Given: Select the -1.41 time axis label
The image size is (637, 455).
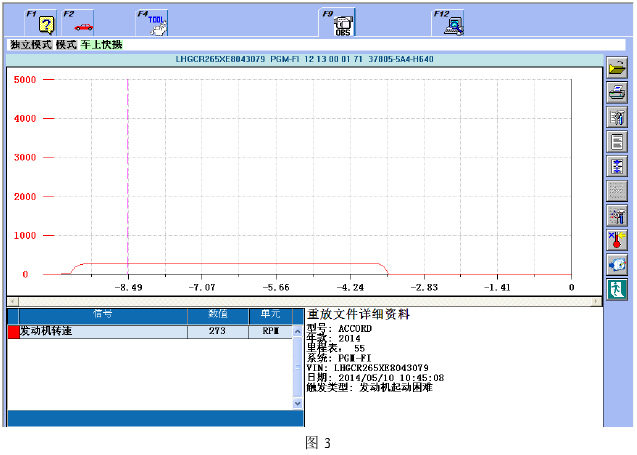Looking at the screenshot, I should coord(497,288).
